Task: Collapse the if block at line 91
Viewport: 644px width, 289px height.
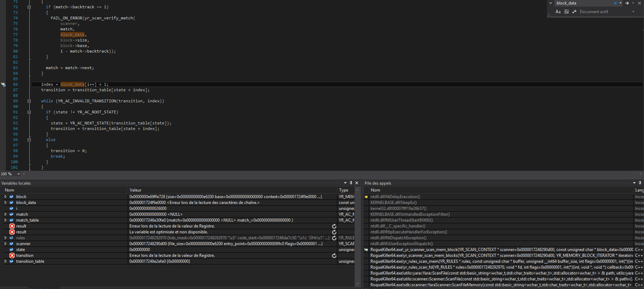Action: [29, 112]
